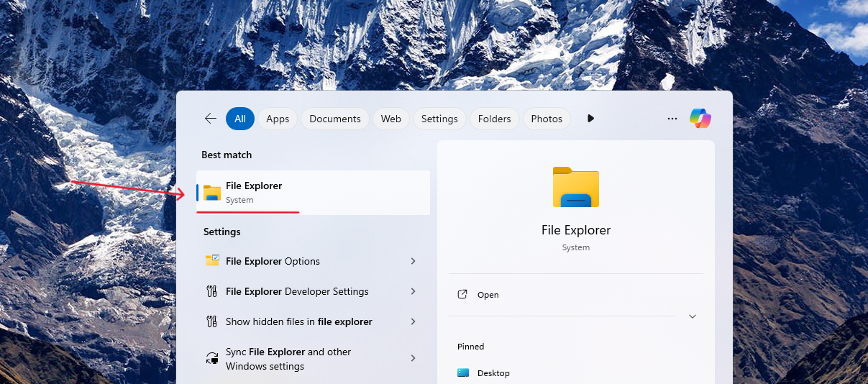868x384 pixels.
Task: Switch to the Apps filter
Action: [x=278, y=119]
